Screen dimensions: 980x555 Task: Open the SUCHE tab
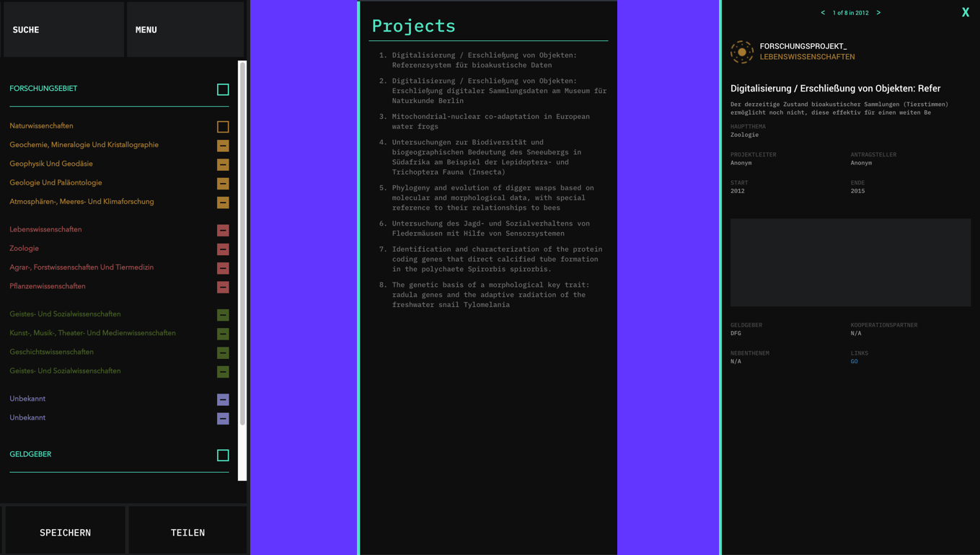(x=63, y=30)
